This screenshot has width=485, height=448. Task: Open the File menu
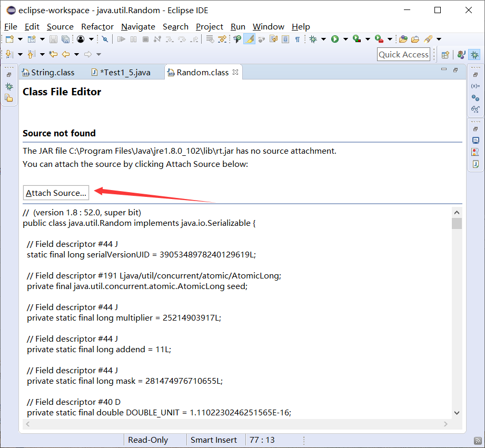pos(11,27)
